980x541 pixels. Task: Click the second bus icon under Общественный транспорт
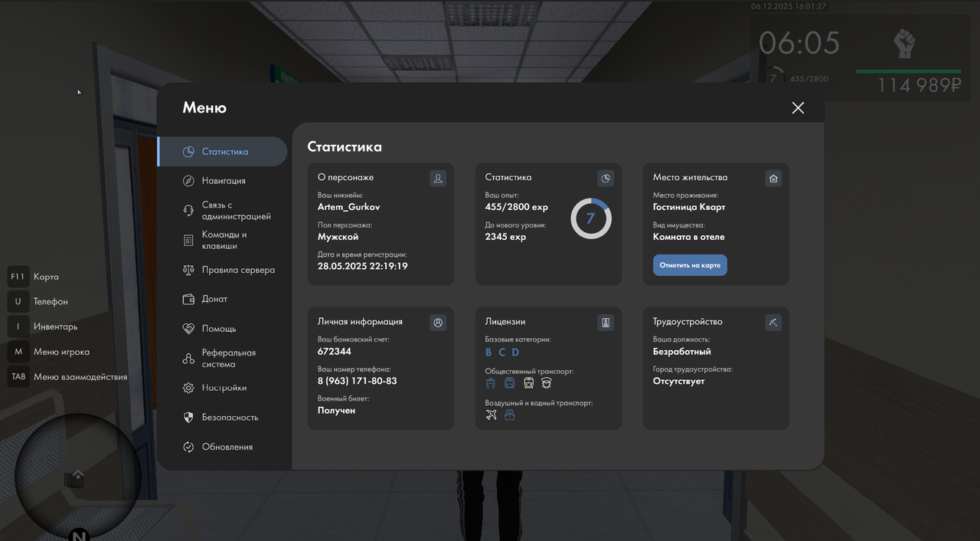(x=509, y=382)
